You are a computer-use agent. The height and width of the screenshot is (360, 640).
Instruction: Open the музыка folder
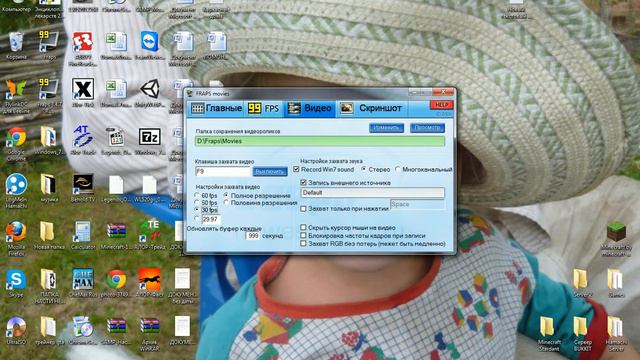click(48, 186)
